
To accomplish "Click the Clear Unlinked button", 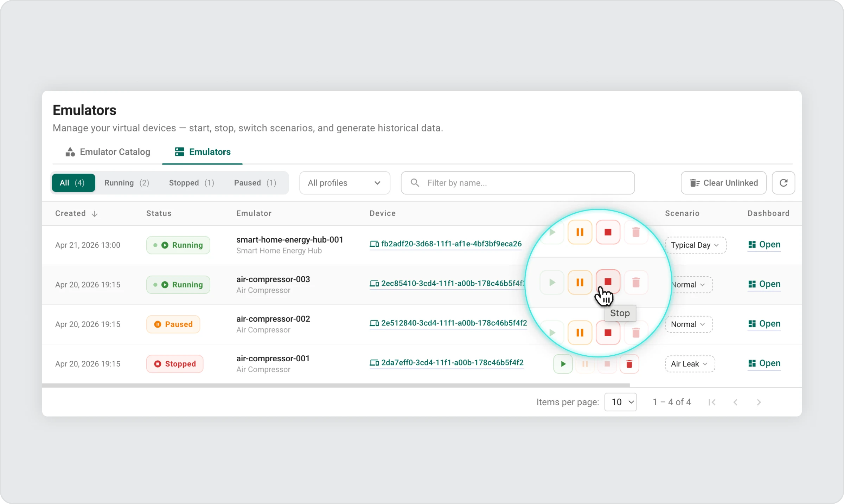I will 723,183.
